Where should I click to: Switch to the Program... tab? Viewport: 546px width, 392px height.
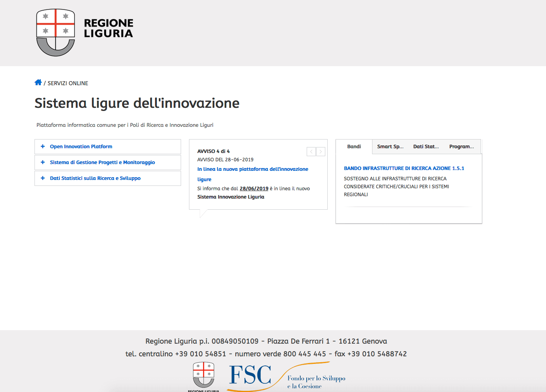click(462, 147)
